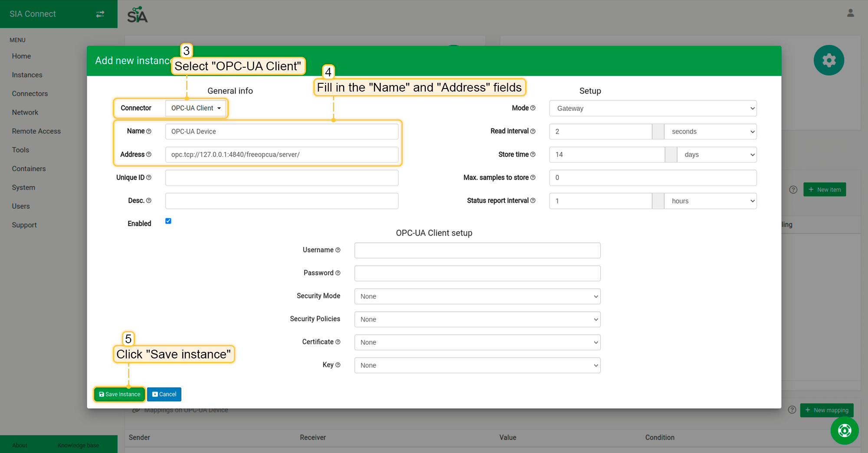Uncheck the Enabled checkbox

(168, 221)
